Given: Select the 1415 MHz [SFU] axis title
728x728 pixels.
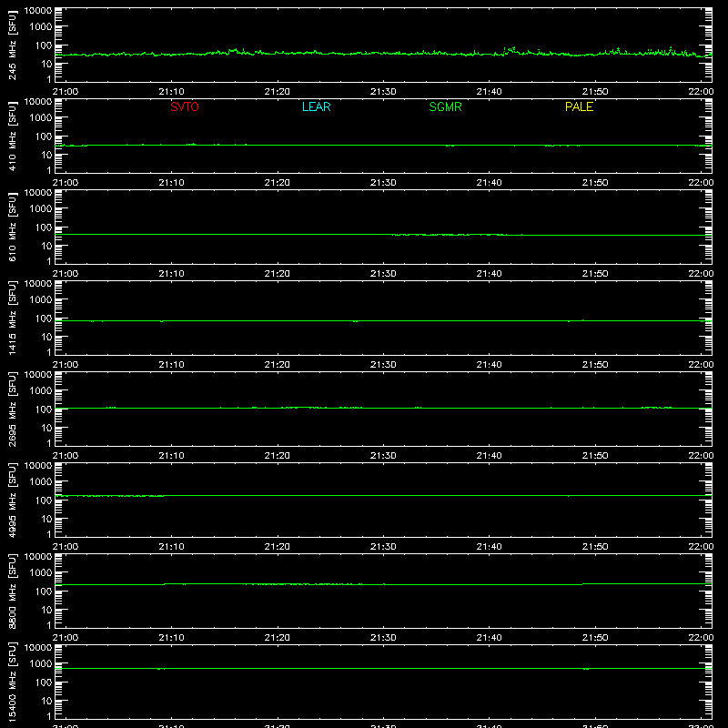Looking at the screenshot, I should 12,318.
